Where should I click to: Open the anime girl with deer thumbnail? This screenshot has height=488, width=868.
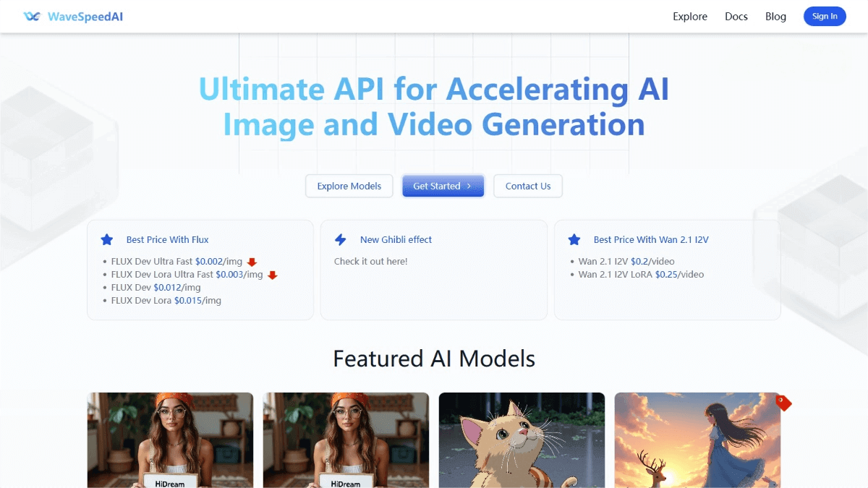click(x=697, y=440)
